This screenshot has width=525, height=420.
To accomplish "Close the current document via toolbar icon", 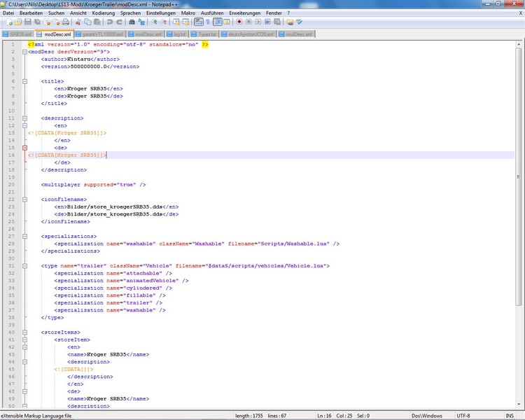I will coord(47,22).
